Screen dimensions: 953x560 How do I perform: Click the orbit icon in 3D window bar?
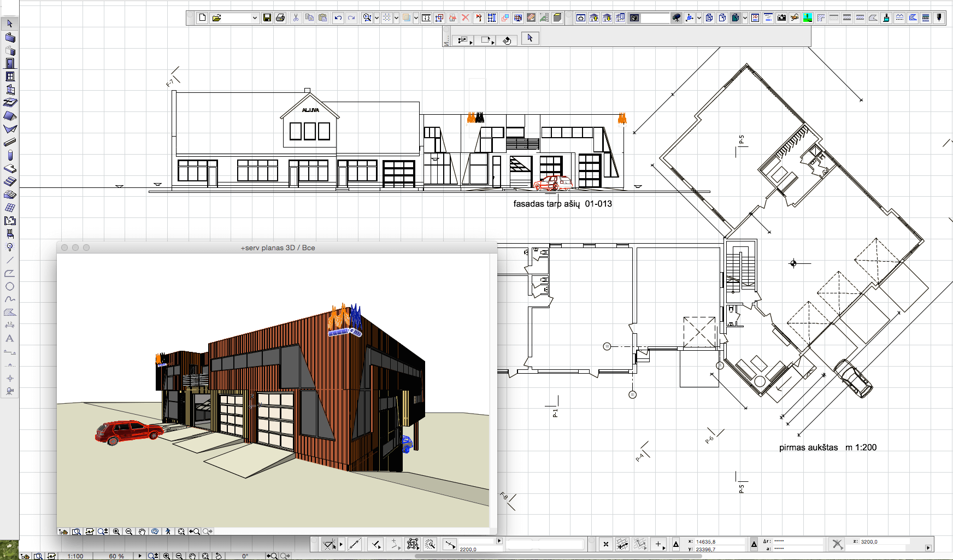pos(155,531)
